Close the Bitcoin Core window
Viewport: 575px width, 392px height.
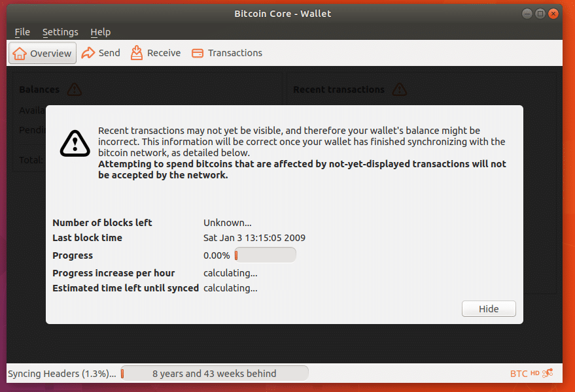tap(553, 14)
